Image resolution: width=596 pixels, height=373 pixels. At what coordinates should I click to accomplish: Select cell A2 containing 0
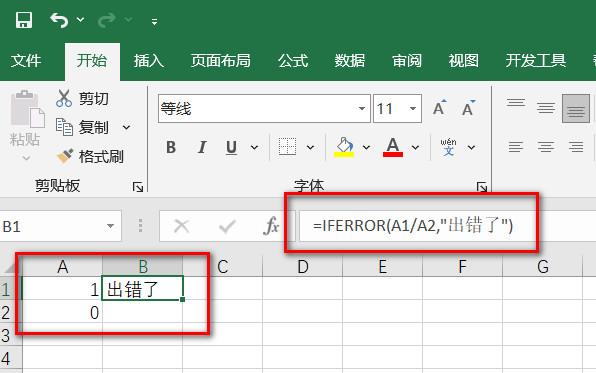[x=63, y=312]
